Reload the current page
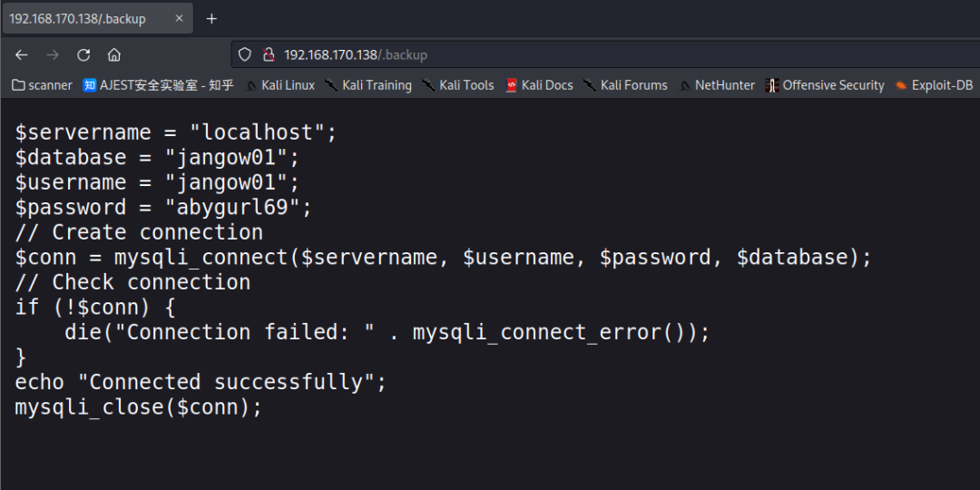The height and width of the screenshot is (490, 980). pos(83,54)
